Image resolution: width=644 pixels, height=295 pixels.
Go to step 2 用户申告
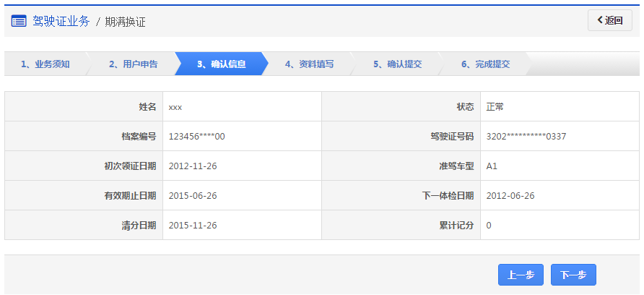tap(133, 64)
